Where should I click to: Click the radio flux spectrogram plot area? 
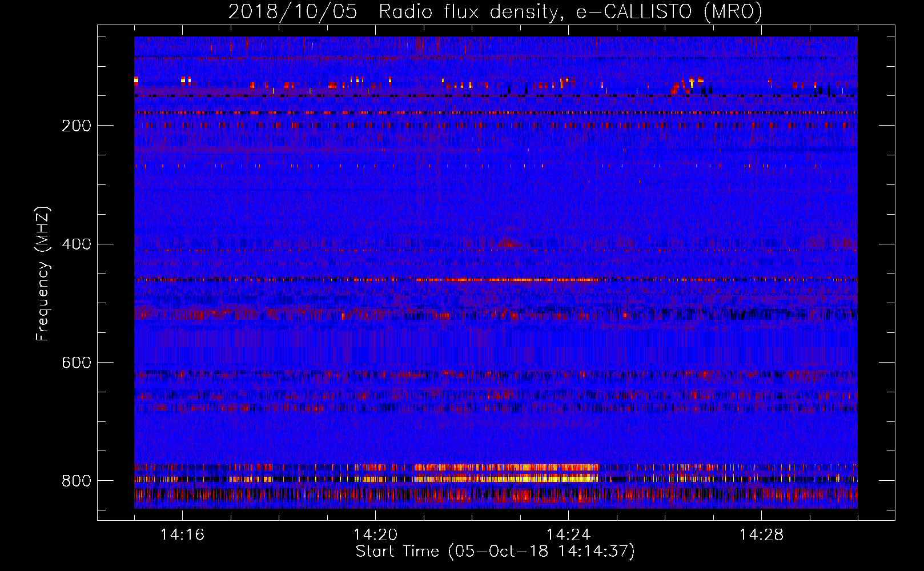496,272
